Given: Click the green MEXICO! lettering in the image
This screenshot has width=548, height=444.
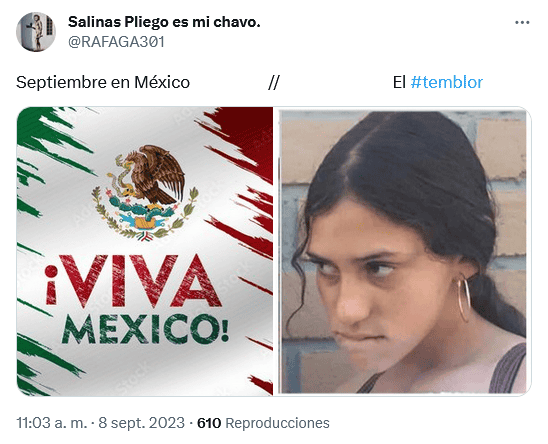Looking at the screenshot, I should pos(145,329).
